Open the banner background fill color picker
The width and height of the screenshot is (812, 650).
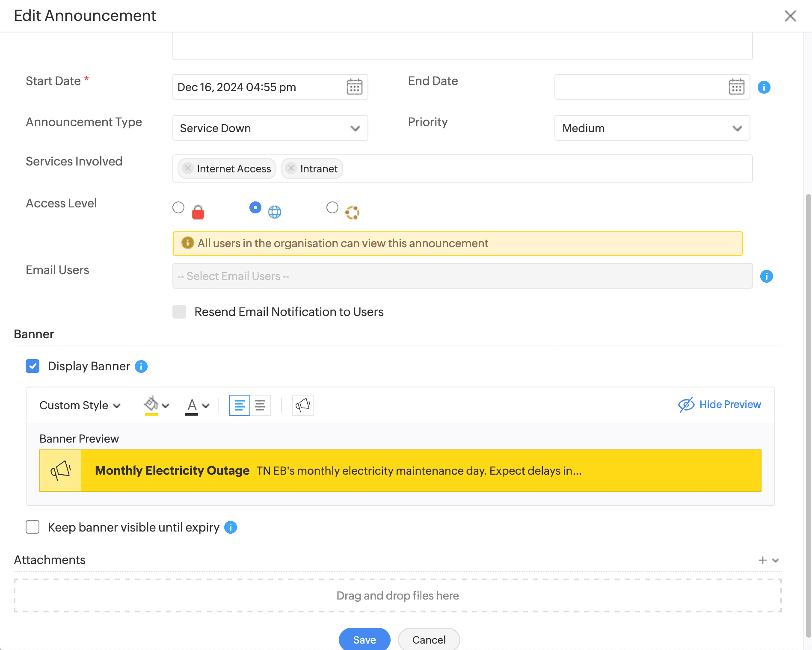click(156, 405)
